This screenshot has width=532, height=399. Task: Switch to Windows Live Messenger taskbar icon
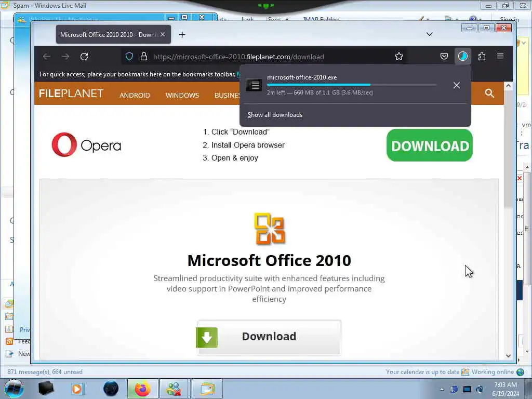click(174, 389)
